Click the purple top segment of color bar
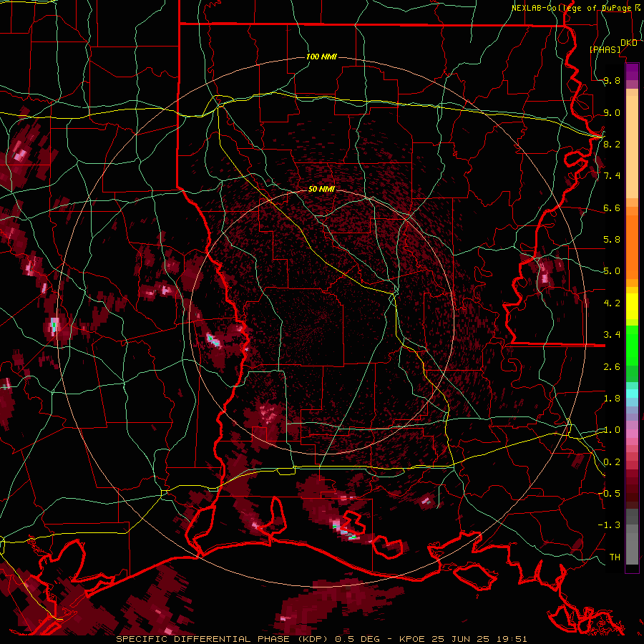 (x=632, y=72)
